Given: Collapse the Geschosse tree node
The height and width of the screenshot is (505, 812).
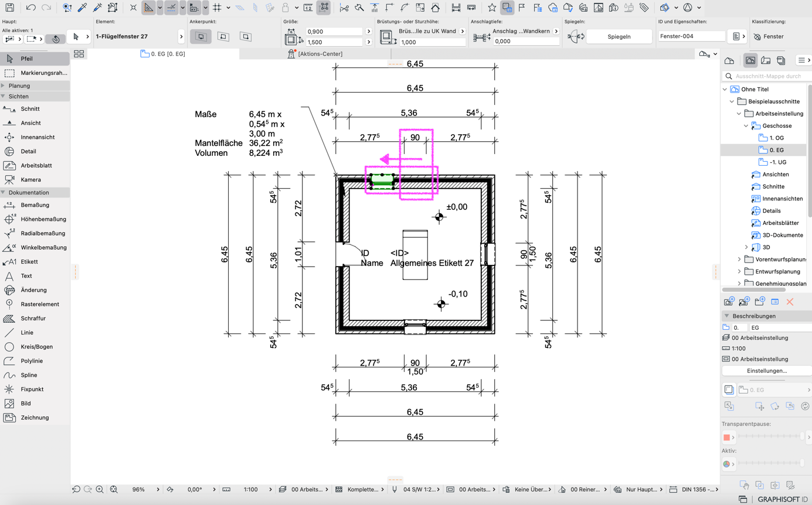Looking at the screenshot, I should (x=746, y=126).
